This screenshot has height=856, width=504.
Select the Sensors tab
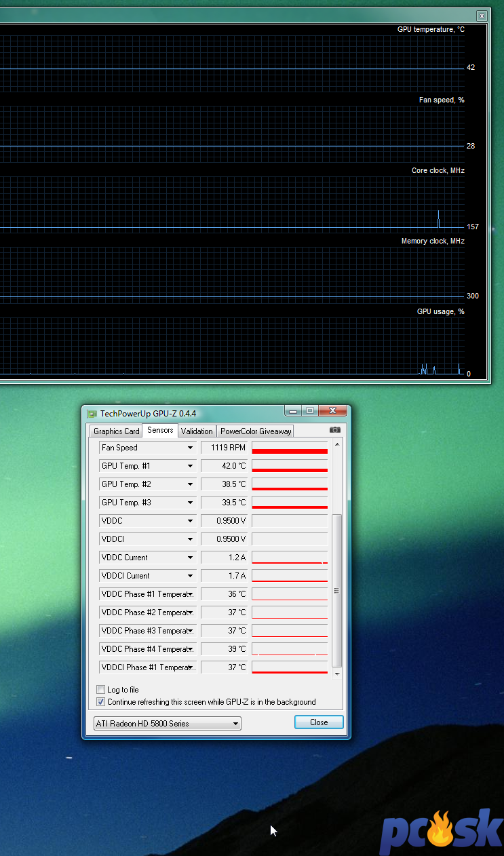point(160,430)
